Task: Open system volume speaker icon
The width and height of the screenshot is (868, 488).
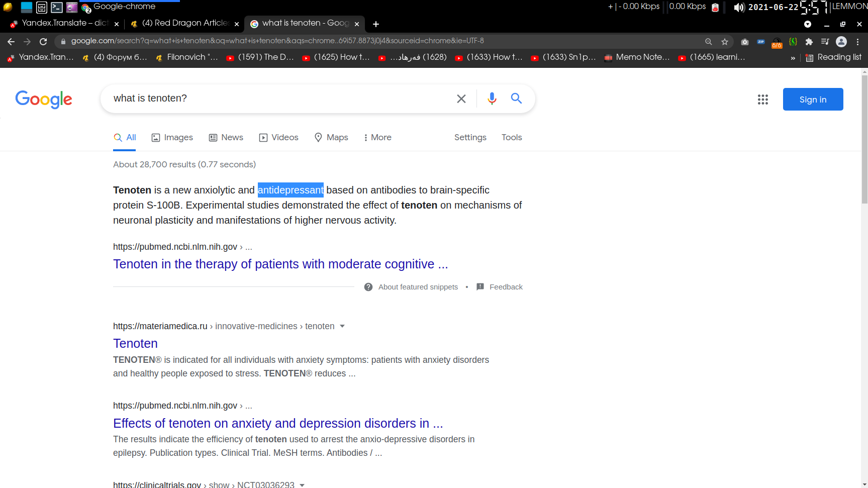Action: [x=738, y=8]
